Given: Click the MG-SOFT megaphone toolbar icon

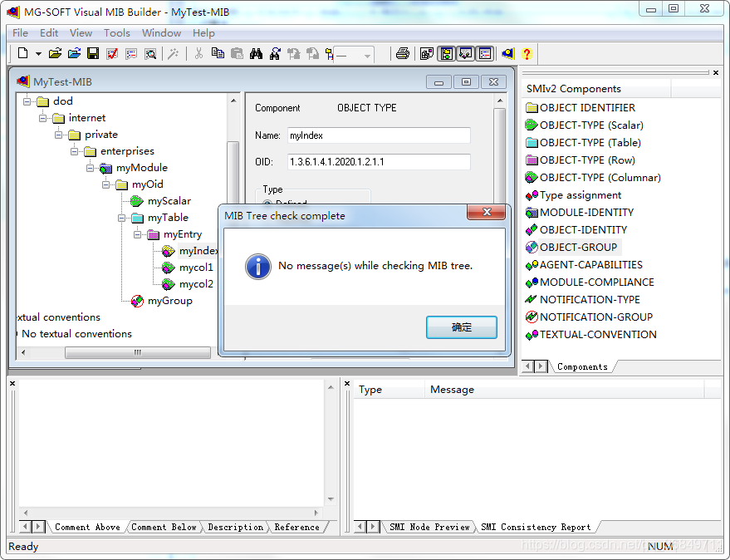Looking at the screenshot, I should coord(507,52).
